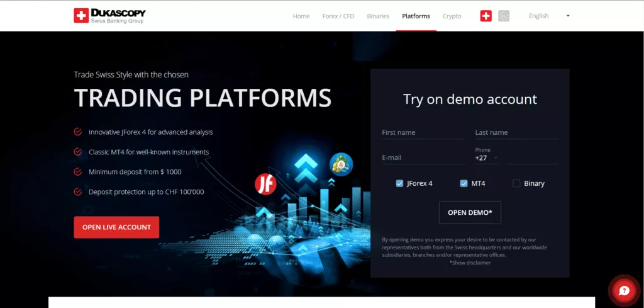Click the checkmark icon beside Classic MT4
This screenshot has height=308, width=644.
click(x=77, y=152)
